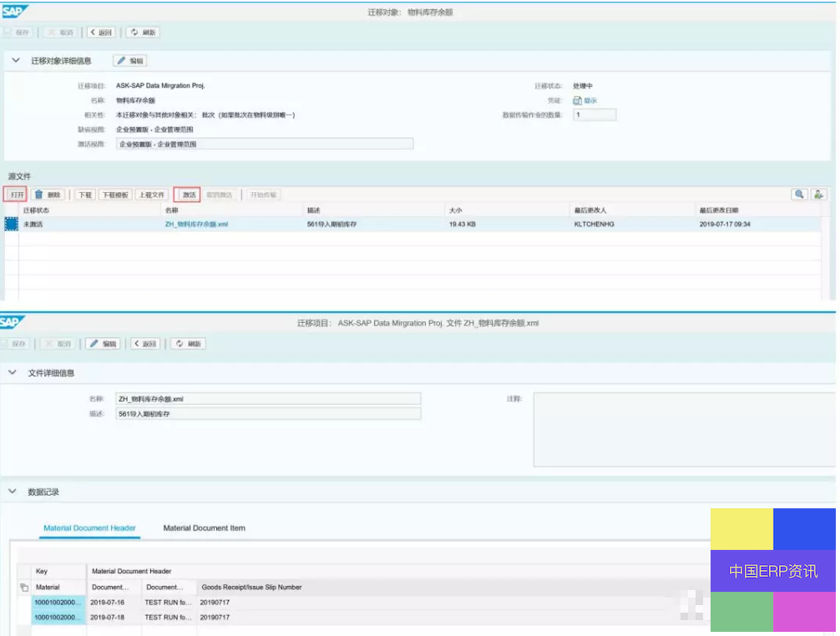Click the 打开 button in source files toolbar

(x=16, y=194)
